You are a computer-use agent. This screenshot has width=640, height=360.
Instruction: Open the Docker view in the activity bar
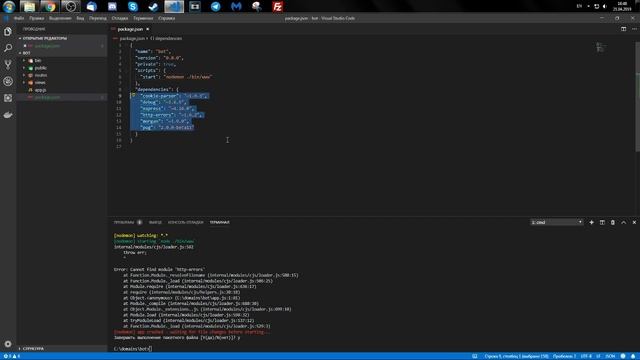coord(8,115)
